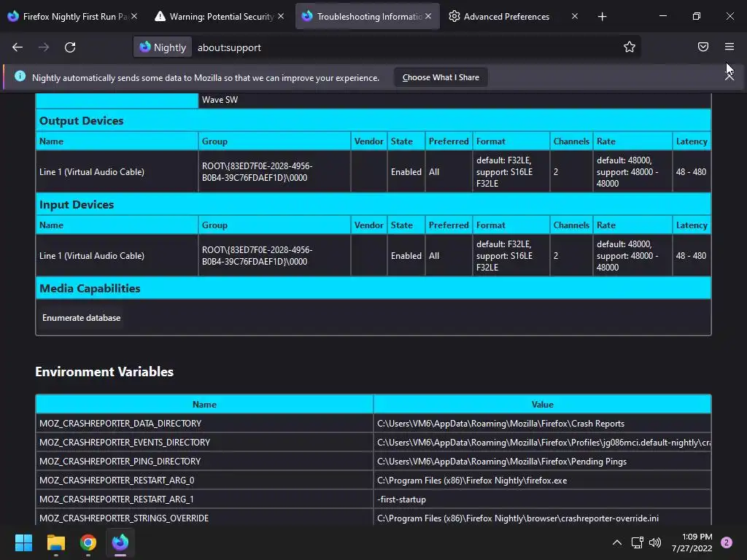
Task: Open notification center badge showing 2
Action: [727, 542]
